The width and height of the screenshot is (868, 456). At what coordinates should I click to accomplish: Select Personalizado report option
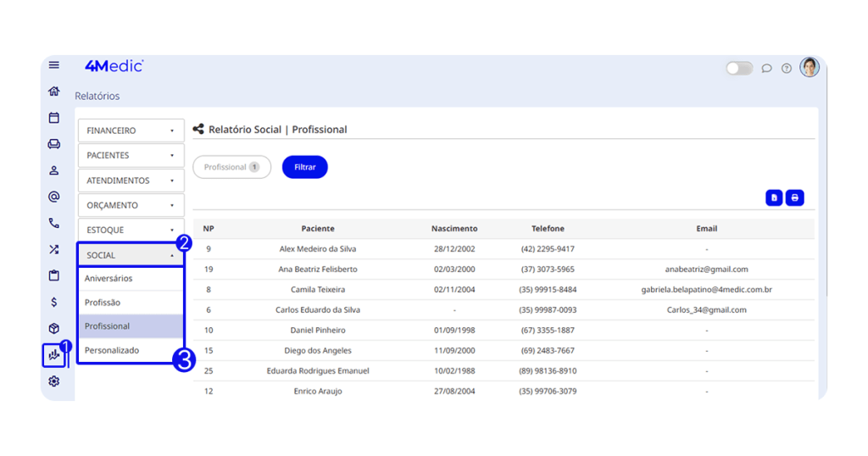(112, 350)
